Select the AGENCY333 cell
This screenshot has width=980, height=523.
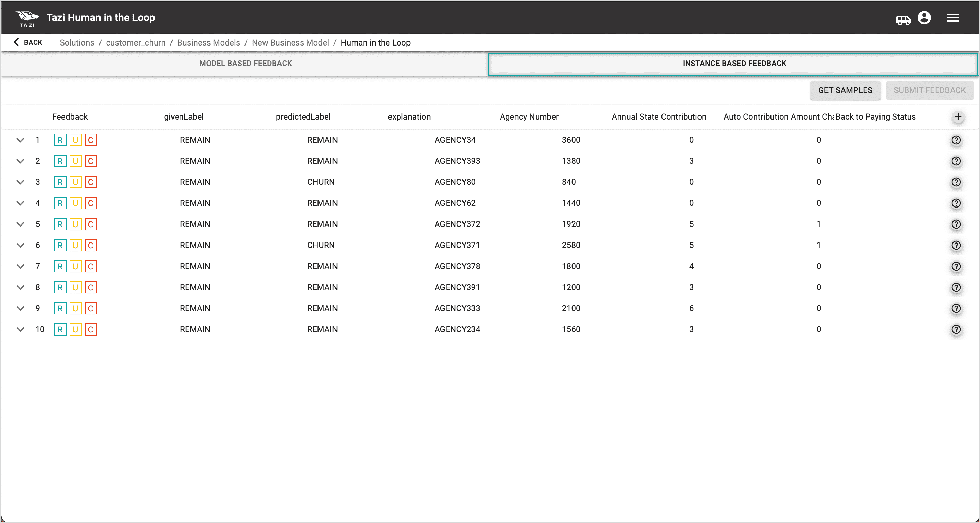click(457, 308)
